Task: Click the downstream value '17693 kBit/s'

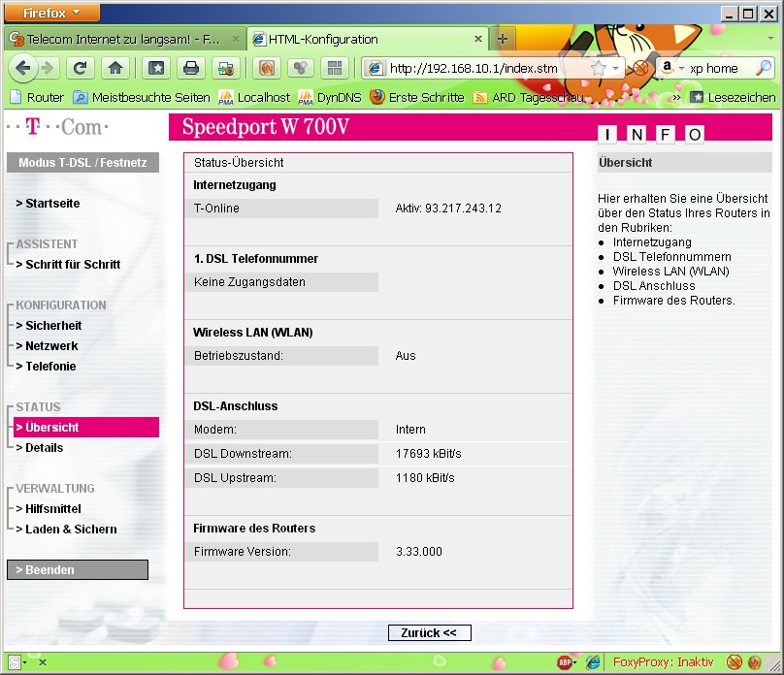Action: 429,454
